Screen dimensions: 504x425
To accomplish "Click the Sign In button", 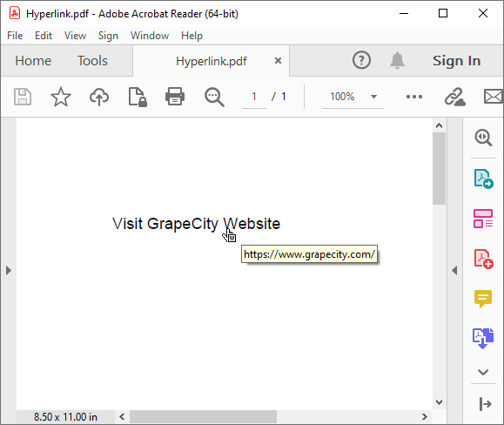I will 456,61.
